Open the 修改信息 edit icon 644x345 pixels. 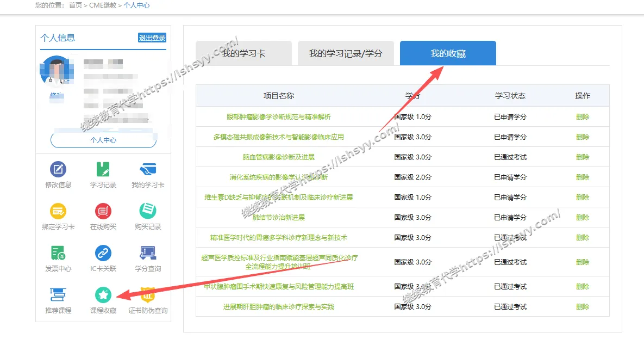pyautogui.click(x=58, y=169)
